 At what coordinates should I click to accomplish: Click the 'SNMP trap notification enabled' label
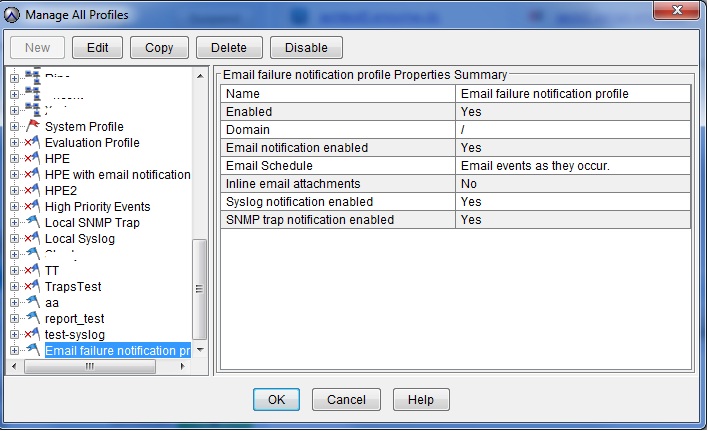pyautogui.click(x=310, y=220)
